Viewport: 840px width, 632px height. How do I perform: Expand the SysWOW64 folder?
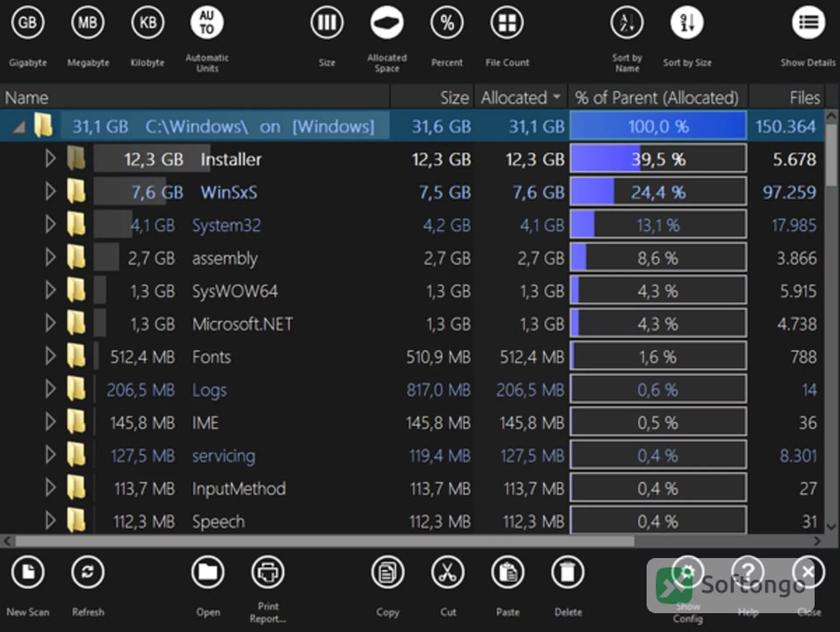(x=50, y=290)
